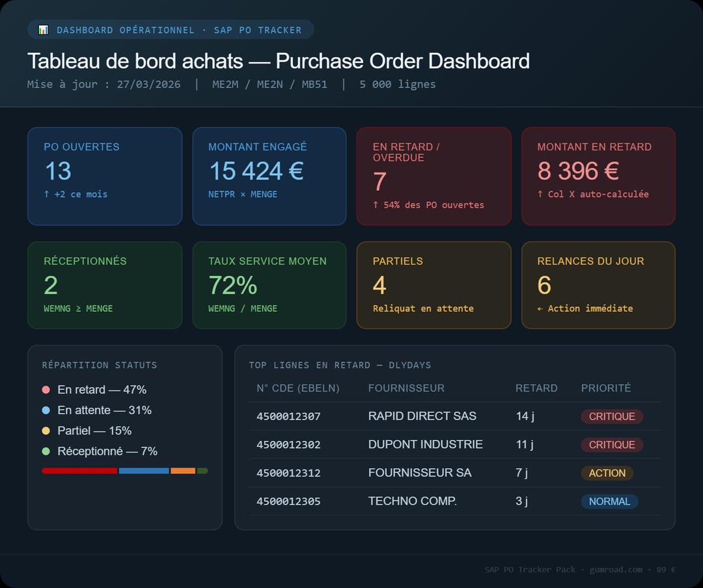
Task: Click the Action immédiate text
Action: pyautogui.click(x=585, y=309)
